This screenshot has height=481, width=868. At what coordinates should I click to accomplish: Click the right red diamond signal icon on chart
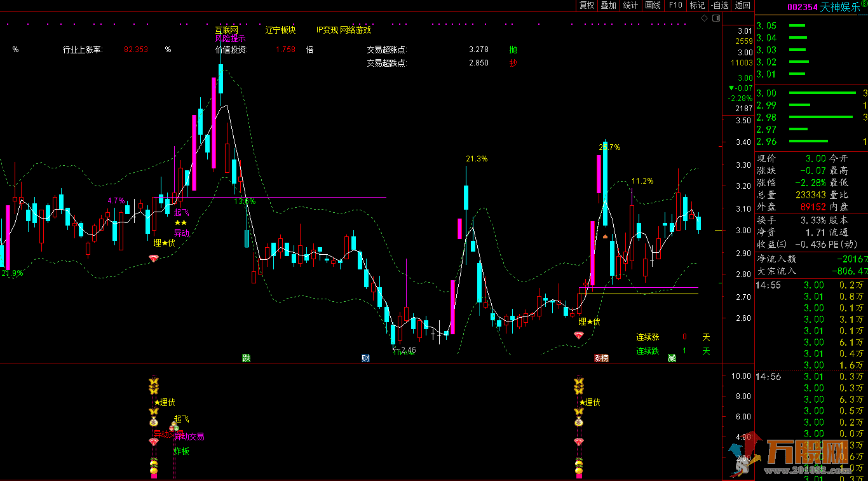[x=578, y=334]
